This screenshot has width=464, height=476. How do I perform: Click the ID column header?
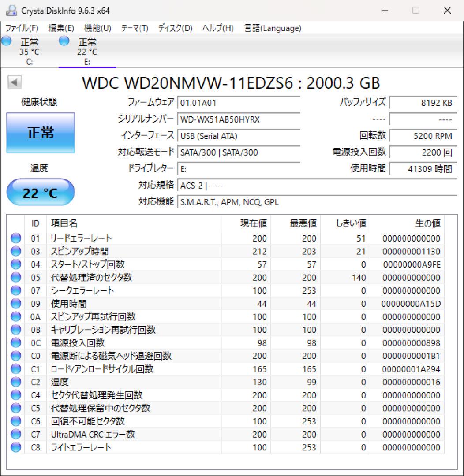[36, 223]
